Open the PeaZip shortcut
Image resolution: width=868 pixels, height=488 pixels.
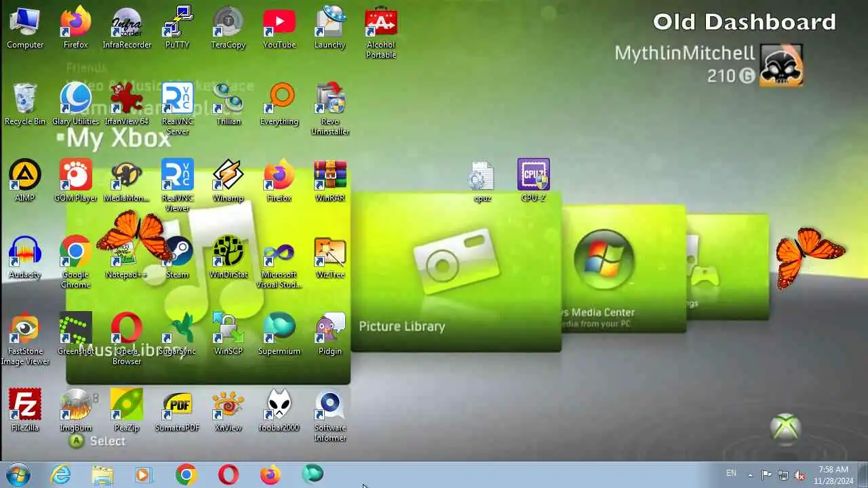point(127,411)
